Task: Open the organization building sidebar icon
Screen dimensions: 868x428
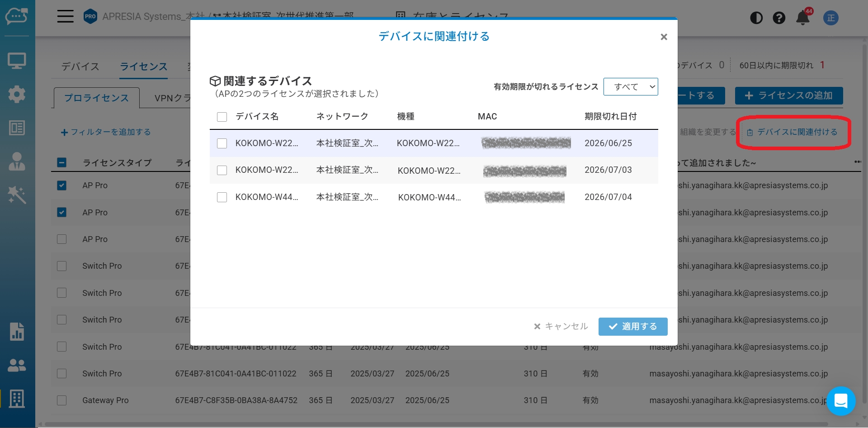Action: (17, 399)
